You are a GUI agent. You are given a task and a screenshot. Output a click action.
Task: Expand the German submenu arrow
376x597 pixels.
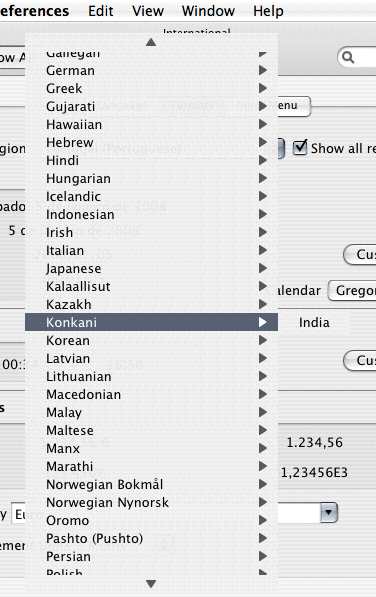(263, 70)
